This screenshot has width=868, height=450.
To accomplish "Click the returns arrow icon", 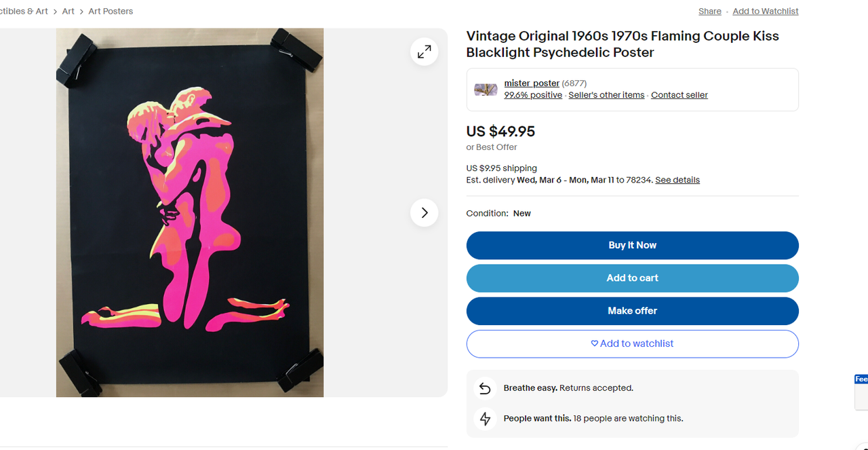I will [485, 388].
